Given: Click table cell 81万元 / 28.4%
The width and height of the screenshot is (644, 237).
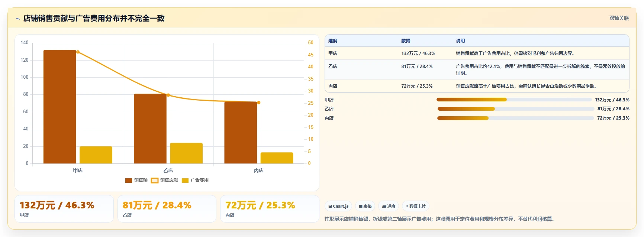Looking at the screenshot, I should click(417, 66).
